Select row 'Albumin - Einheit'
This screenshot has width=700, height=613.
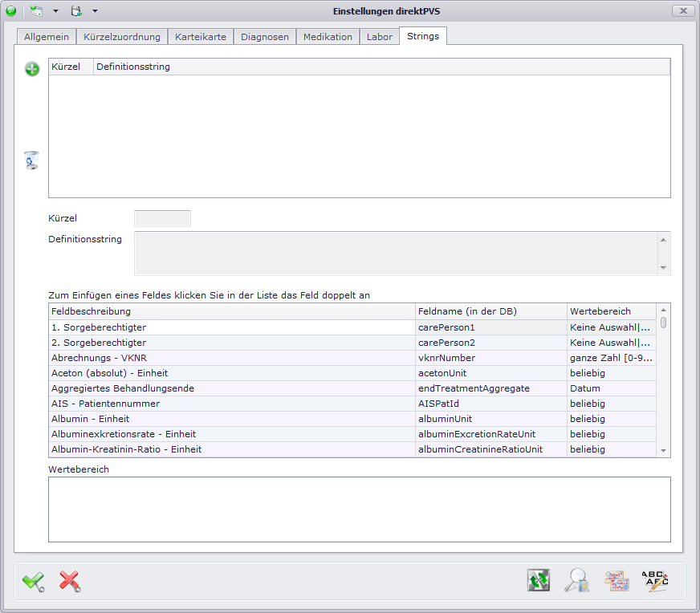pos(352,419)
